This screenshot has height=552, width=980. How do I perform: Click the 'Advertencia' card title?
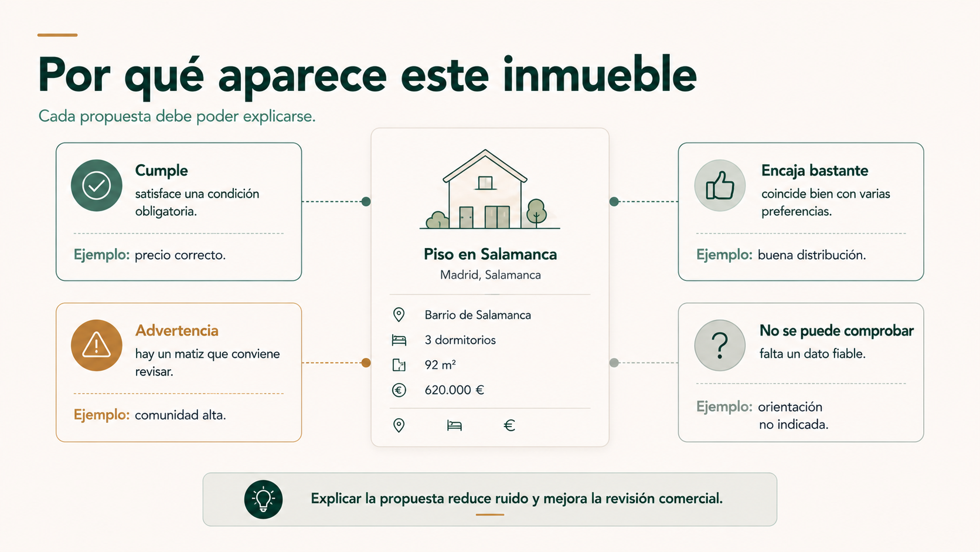pyautogui.click(x=176, y=331)
